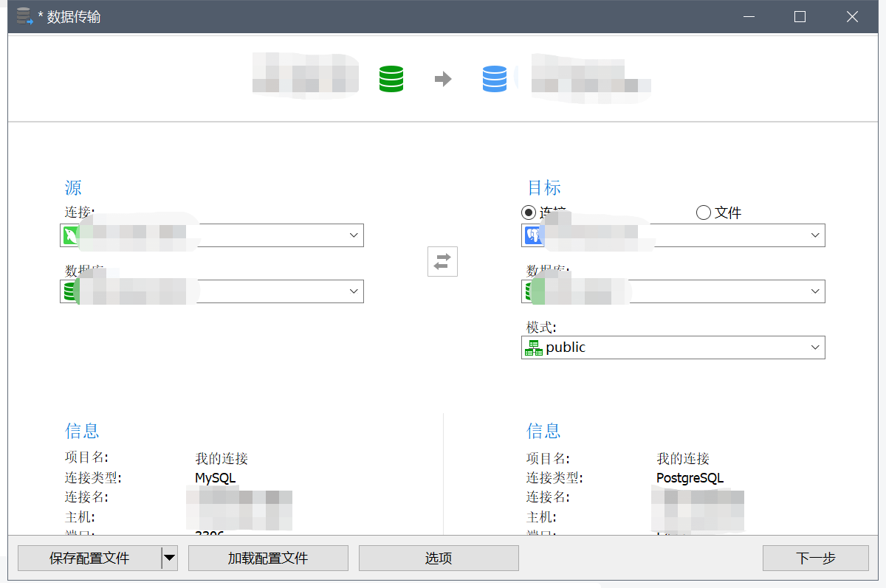
Task: Click the 加载配置文件 button
Action: point(268,558)
